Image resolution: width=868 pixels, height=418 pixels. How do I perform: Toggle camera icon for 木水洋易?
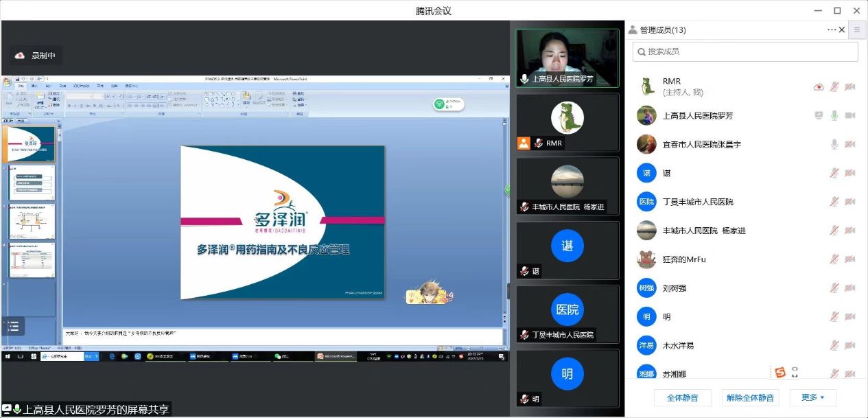click(x=850, y=345)
